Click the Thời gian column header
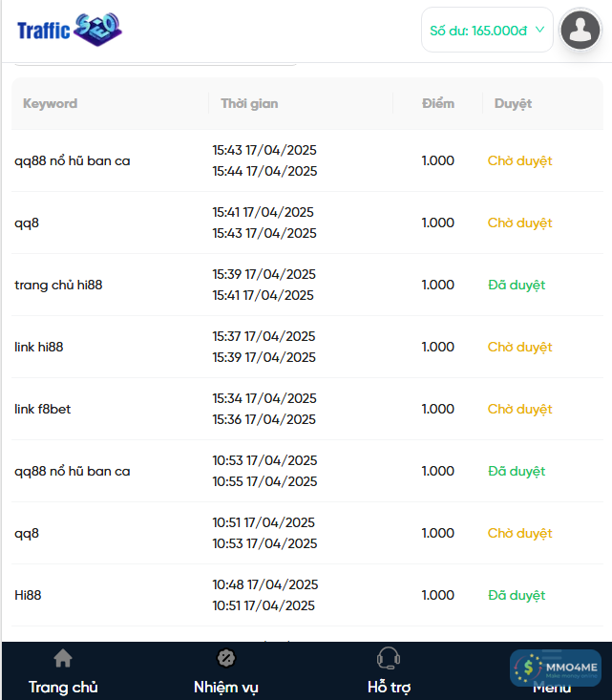Viewport: 612px width, 700px height. click(x=249, y=103)
